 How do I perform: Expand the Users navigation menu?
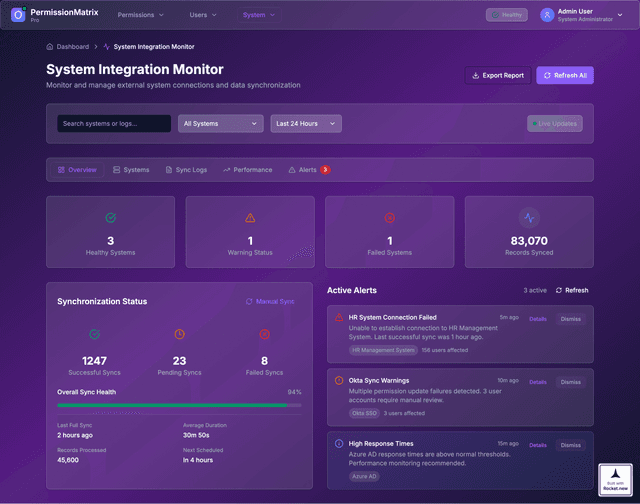tap(203, 15)
